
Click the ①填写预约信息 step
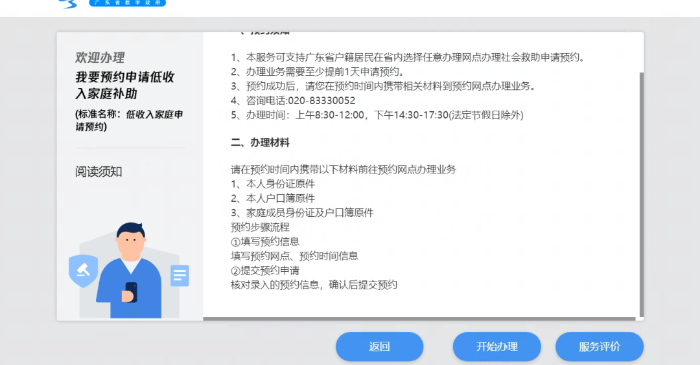pyautogui.click(x=265, y=241)
